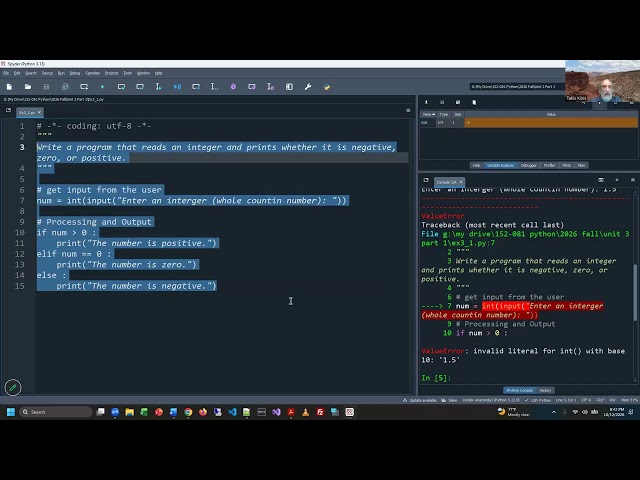Image resolution: width=640 pixels, height=480 pixels.
Task: Open Tools menu
Action: 128,73
